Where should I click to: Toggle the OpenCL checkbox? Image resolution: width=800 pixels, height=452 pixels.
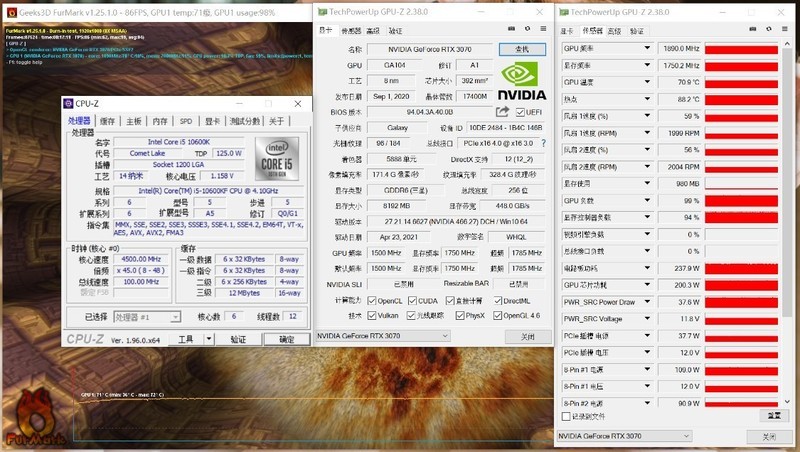click(x=371, y=300)
